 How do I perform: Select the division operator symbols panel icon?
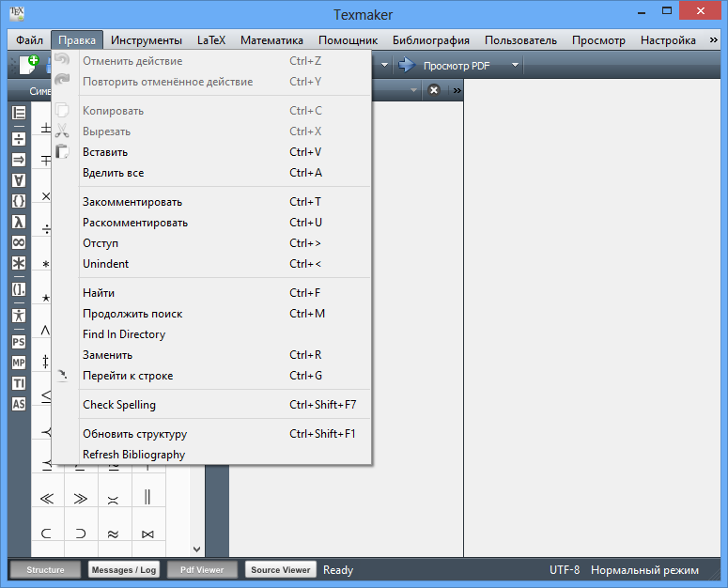tap(19, 139)
